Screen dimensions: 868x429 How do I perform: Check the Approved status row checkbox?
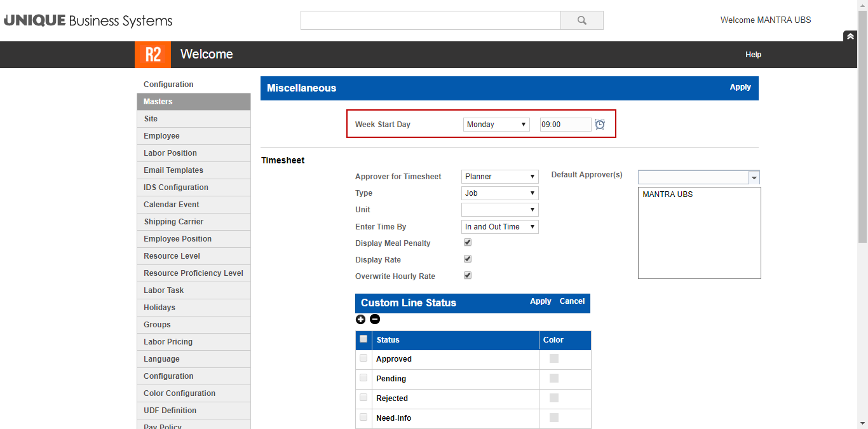(363, 358)
